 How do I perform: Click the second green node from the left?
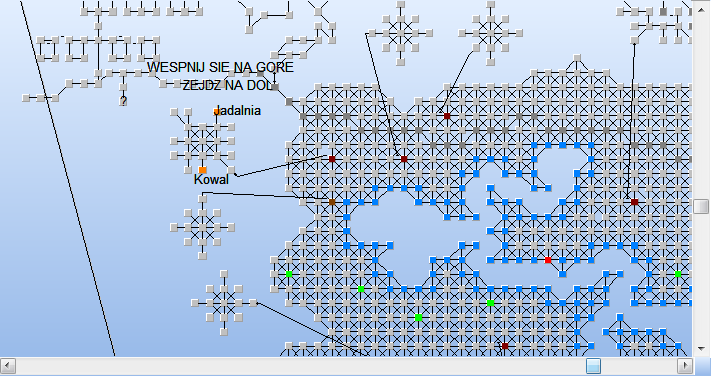[x=361, y=288]
